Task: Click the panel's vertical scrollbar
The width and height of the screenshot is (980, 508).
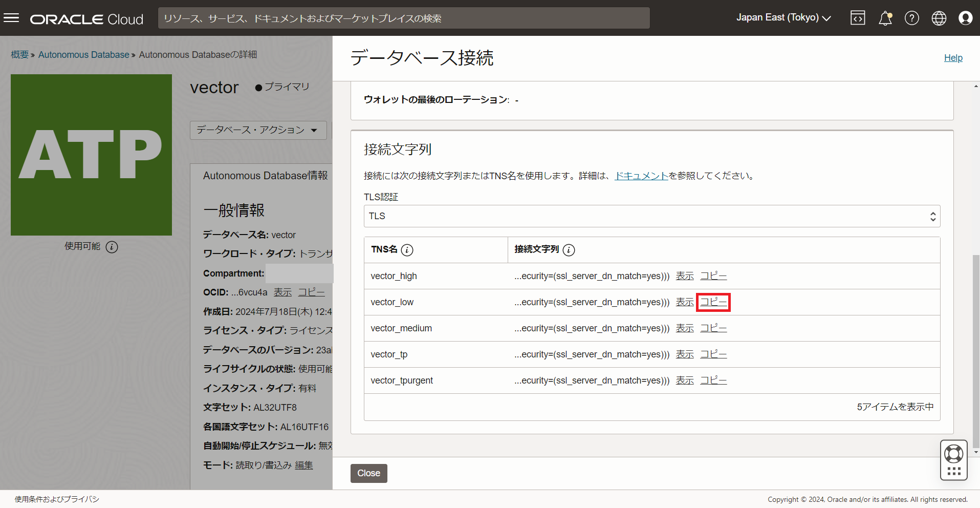Action: tap(975, 348)
